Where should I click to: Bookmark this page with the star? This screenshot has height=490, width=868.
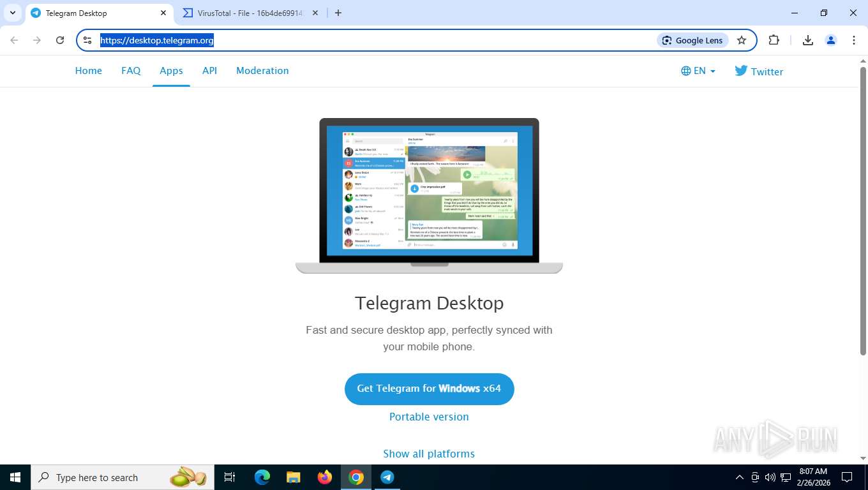(742, 40)
